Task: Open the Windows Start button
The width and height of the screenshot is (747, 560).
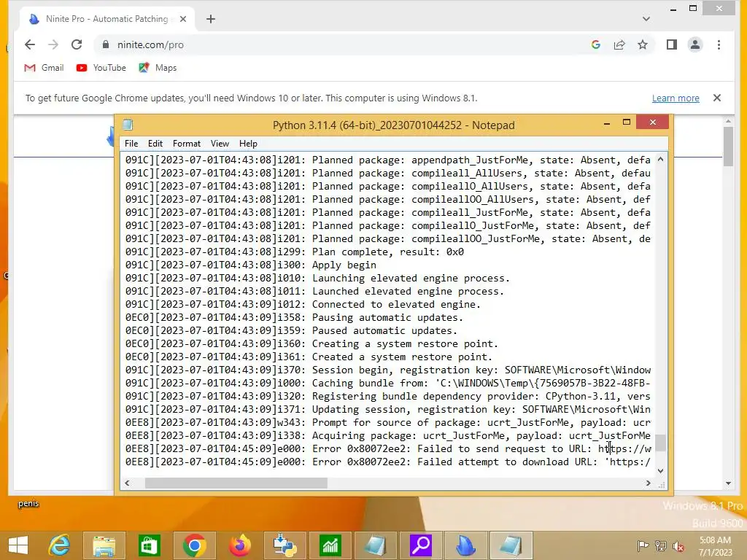Action: (x=18, y=545)
